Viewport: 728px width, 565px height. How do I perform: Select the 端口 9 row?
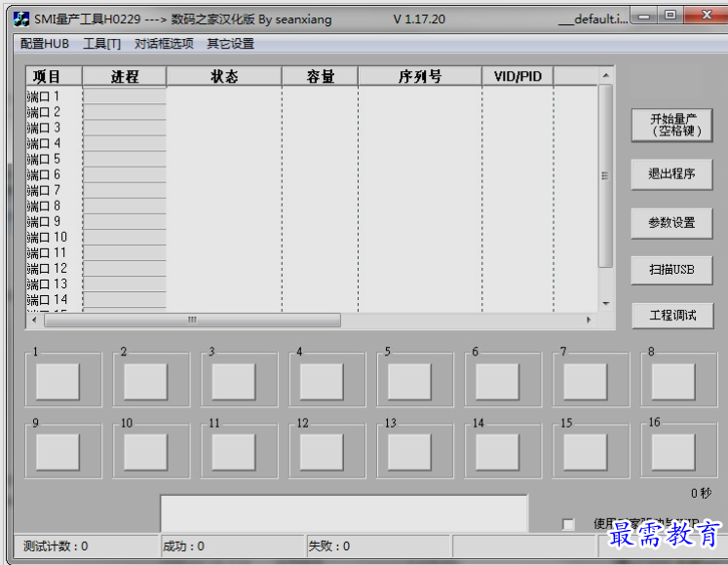312,221
